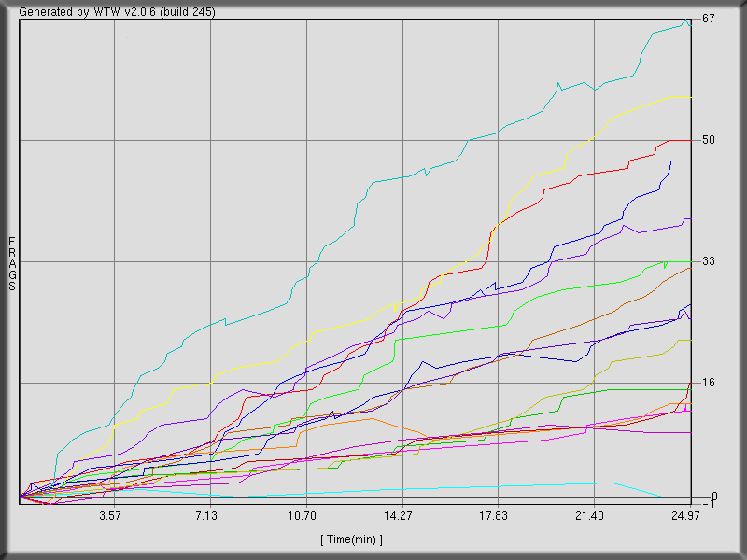747x560 pixels.
Task: Click the yellow dashed line's right end
Action: (x=689, y=97)
